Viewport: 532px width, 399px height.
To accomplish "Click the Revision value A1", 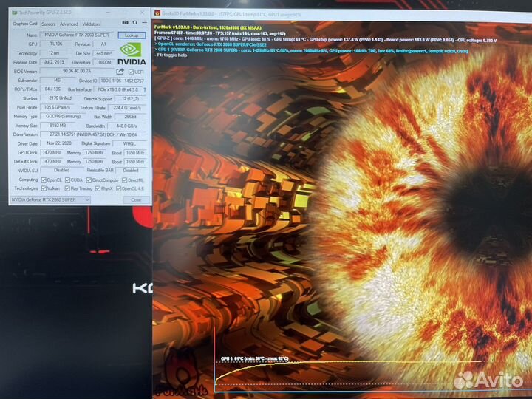I will 103,44.
